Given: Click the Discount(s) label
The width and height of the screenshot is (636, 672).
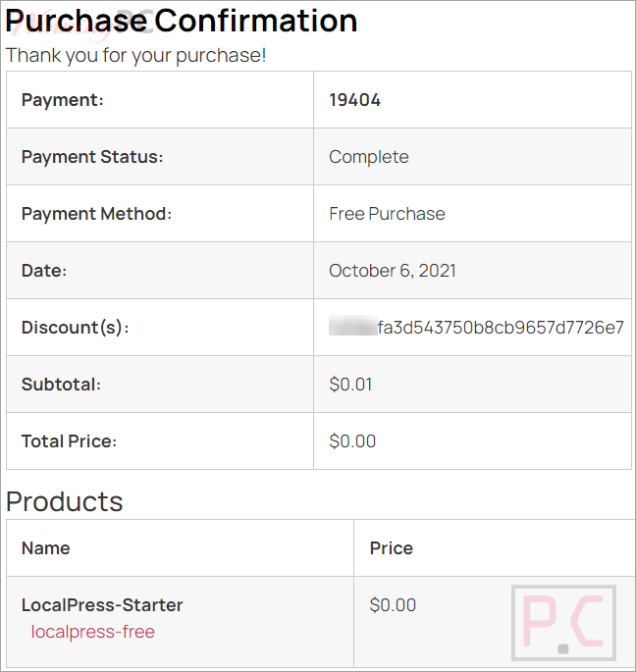Looking at the screenshot, I should [75, 328].
